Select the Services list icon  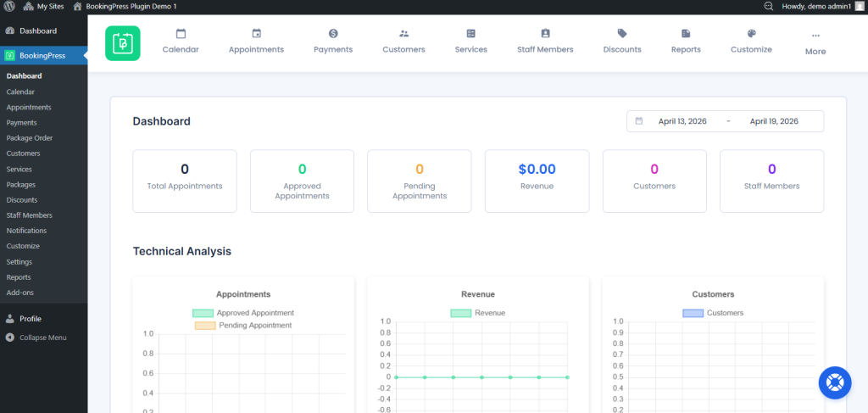click(470, 34)
